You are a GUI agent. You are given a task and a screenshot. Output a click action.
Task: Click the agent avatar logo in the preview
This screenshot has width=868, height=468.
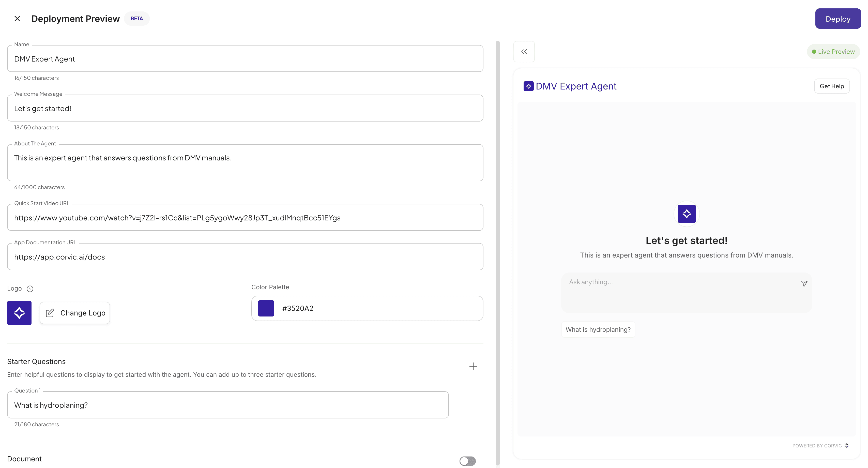[x=686, y=214]
